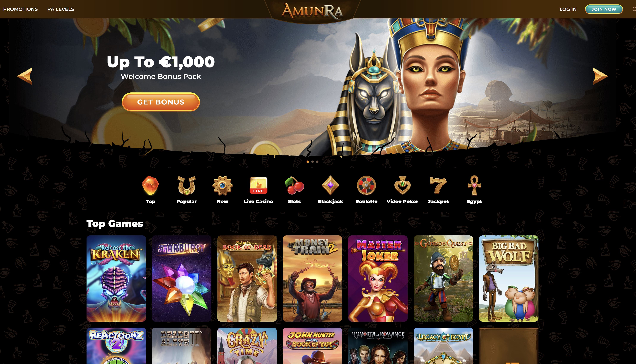
Task: Go to next banner slide arrow
Action: [600, 76]
